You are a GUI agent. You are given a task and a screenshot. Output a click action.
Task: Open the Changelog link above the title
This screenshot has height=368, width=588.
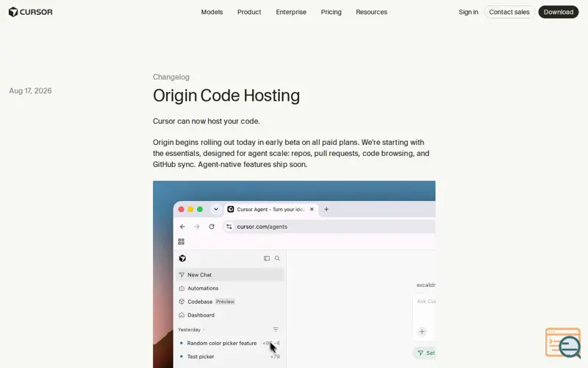click(171, 77)
